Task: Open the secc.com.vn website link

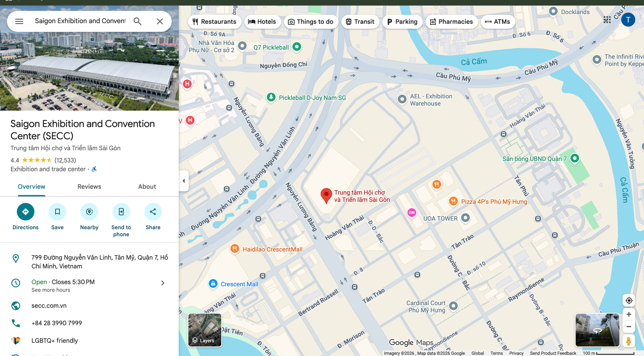Action: [x=49, y=306]
